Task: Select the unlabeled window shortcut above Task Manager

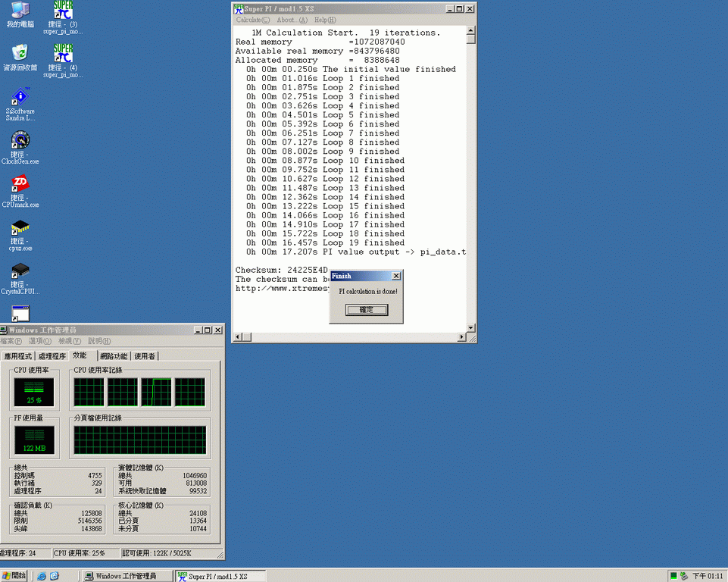Action: 20,314
